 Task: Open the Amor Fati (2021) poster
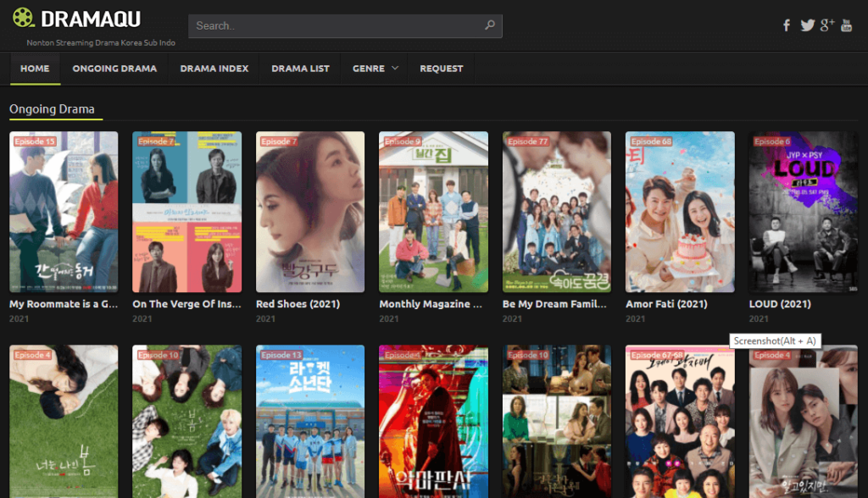click(x=680, y=212)
